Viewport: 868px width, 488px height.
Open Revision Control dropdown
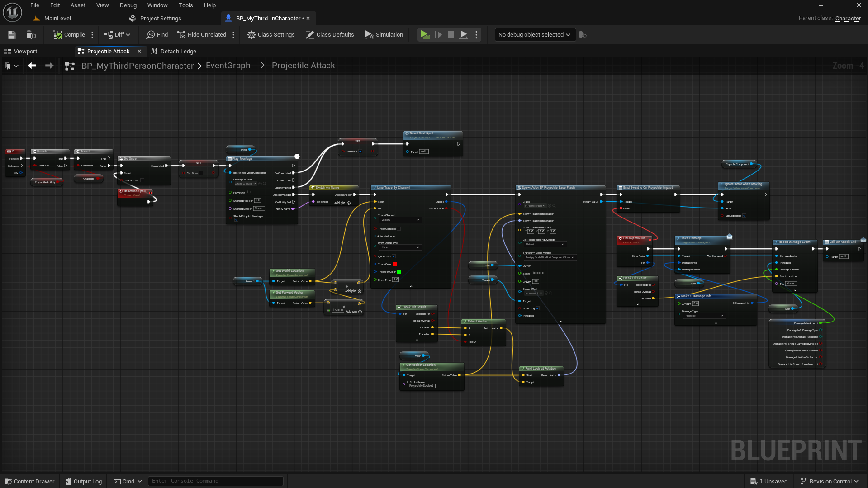829,481
